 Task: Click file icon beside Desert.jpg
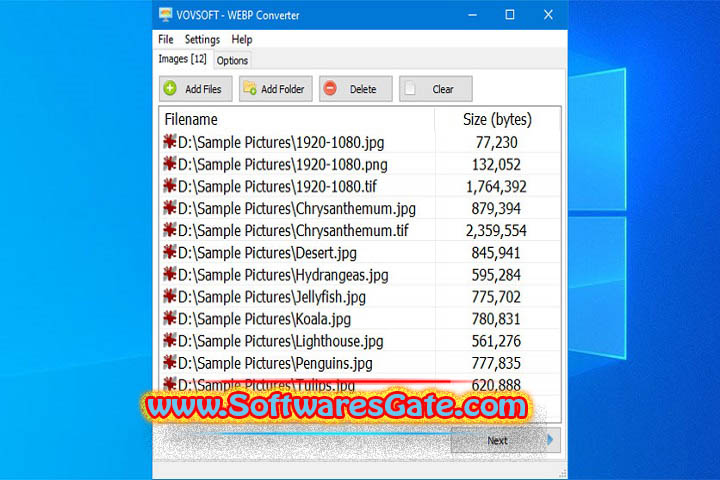click(x=170, y=252)
